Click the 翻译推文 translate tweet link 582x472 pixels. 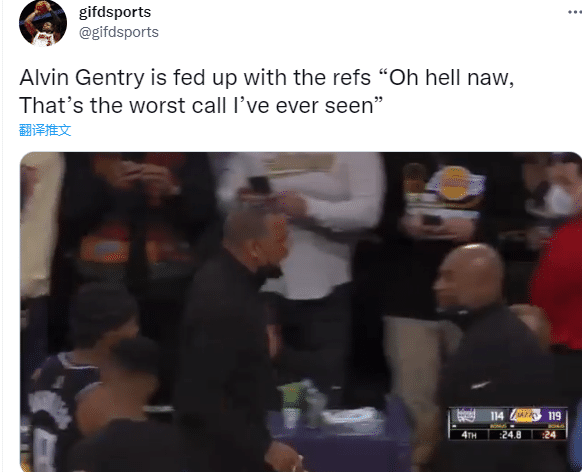tap(45, 130)
